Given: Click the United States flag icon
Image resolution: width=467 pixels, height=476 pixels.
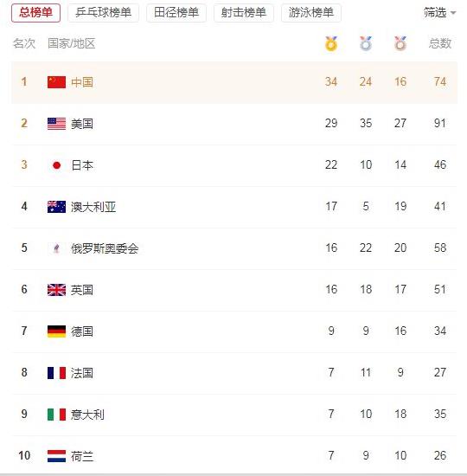Looking at the screenshot, I should [56, 124].
